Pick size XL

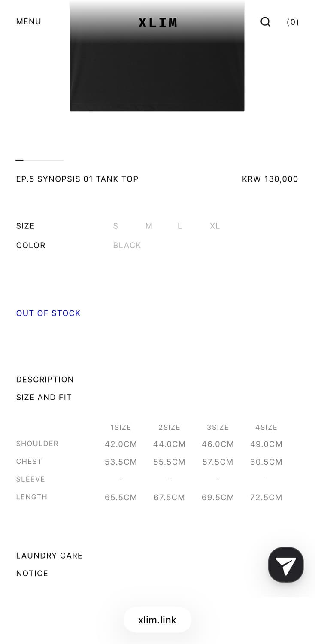[x=215, y=226]
